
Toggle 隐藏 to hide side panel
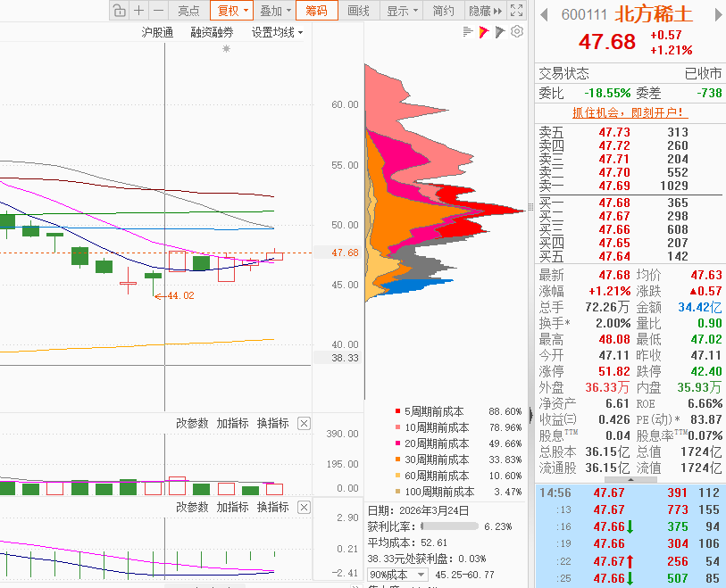485,10
